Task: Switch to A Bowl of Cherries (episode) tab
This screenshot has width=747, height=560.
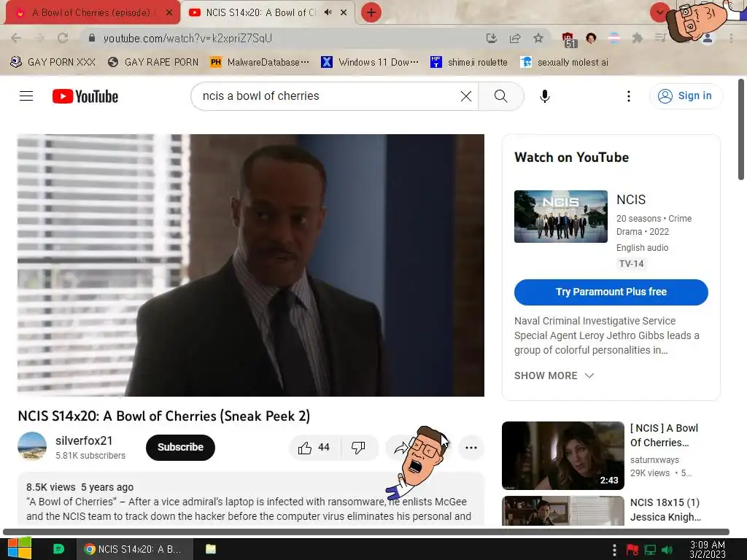Action: coord(90,13)
